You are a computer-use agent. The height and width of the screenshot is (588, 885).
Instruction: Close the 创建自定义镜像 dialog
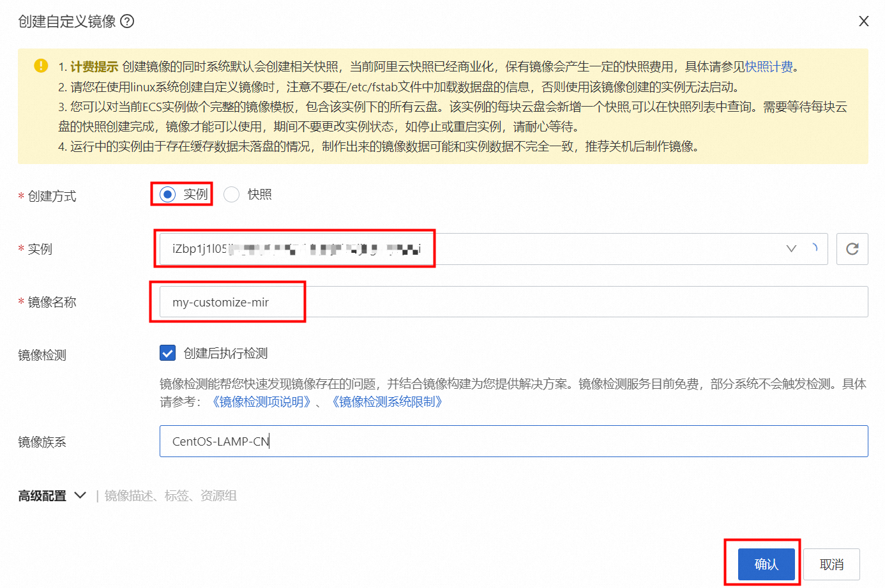pyautogui.click(x=863, y=22)
